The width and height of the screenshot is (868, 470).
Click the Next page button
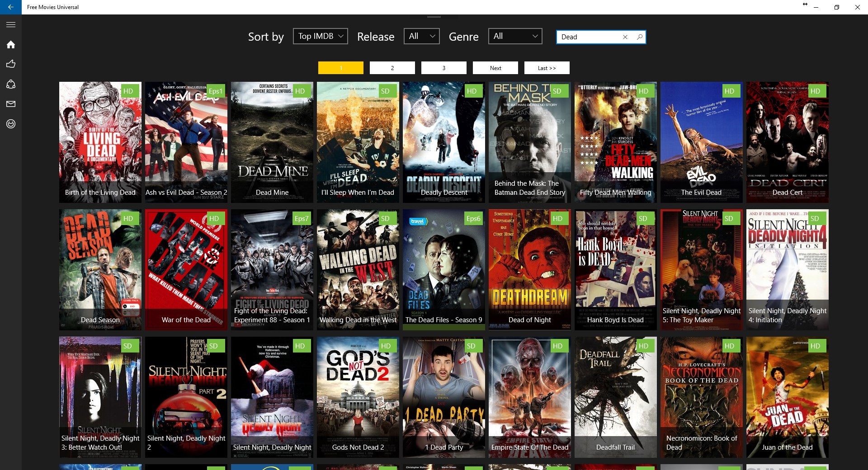click(x=495, y=68)
